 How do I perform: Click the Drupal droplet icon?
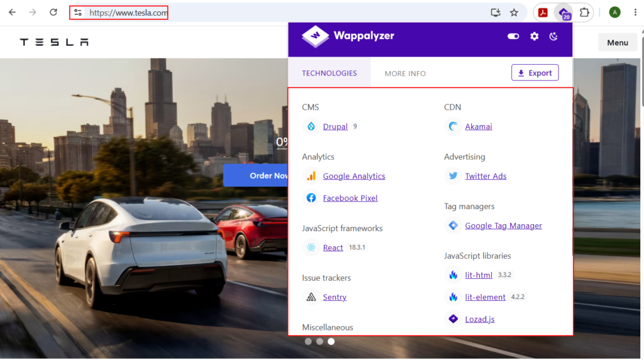coord(311,126)
